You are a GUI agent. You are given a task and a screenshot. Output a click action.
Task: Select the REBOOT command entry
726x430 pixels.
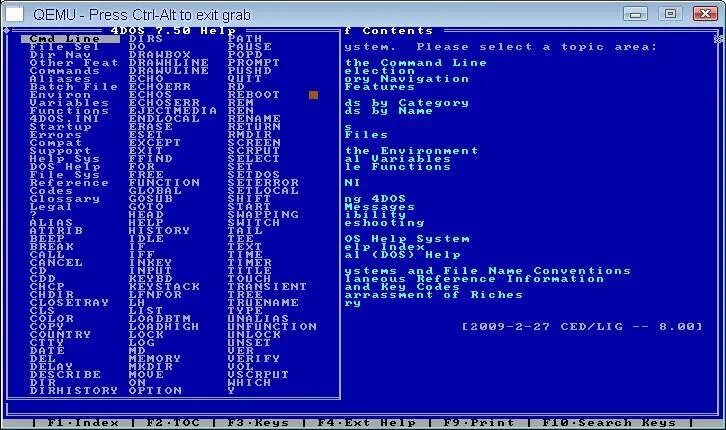pos(254,94)
